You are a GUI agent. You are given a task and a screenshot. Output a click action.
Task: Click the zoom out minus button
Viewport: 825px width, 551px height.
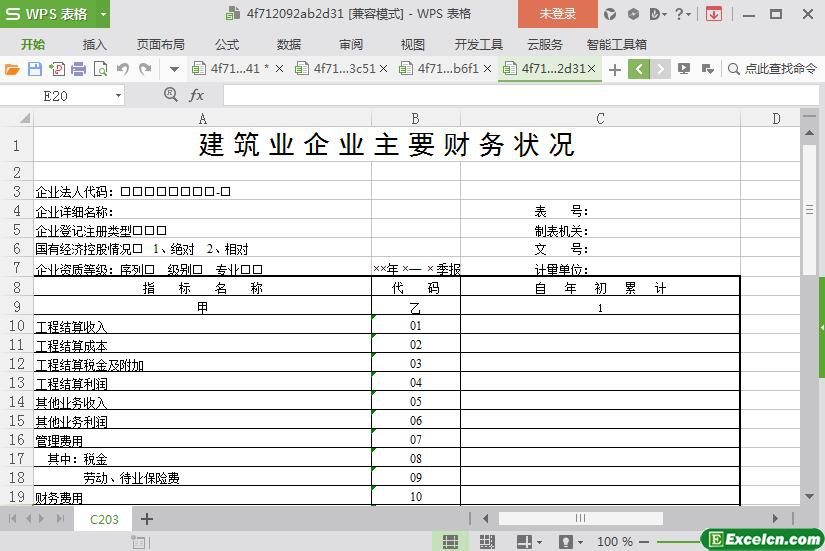pyautogui.click(x=644, y=542)
